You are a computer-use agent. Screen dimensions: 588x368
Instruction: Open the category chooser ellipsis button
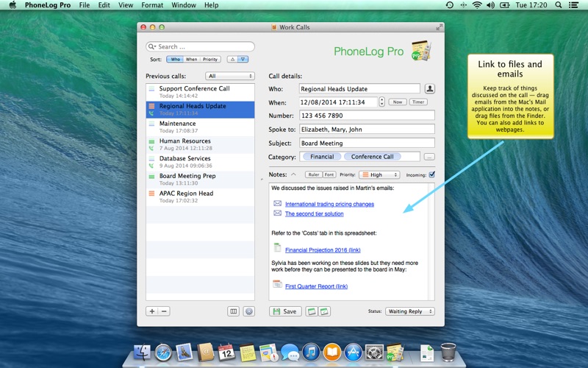click(429, 157)
